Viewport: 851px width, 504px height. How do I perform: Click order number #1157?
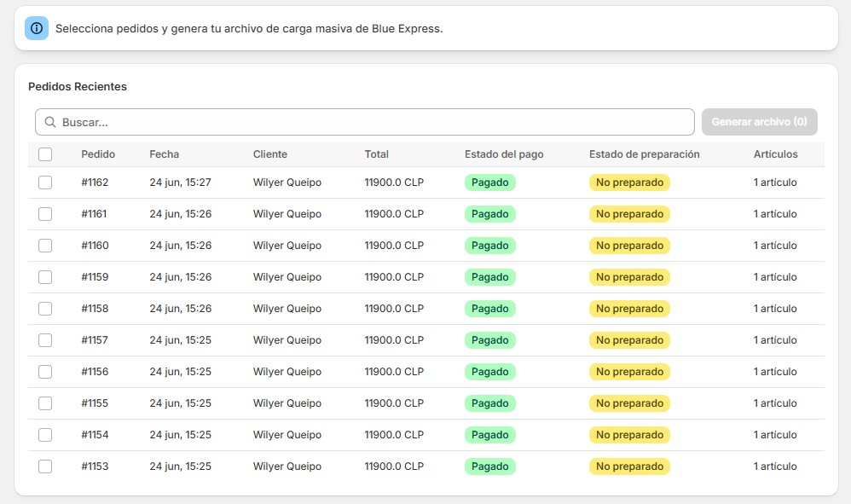95,340
